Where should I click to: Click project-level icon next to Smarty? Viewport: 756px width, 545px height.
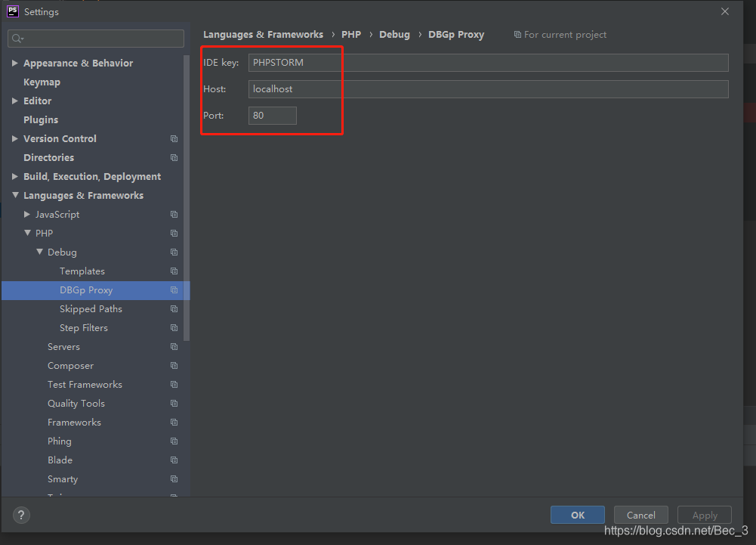click(174, 479)
